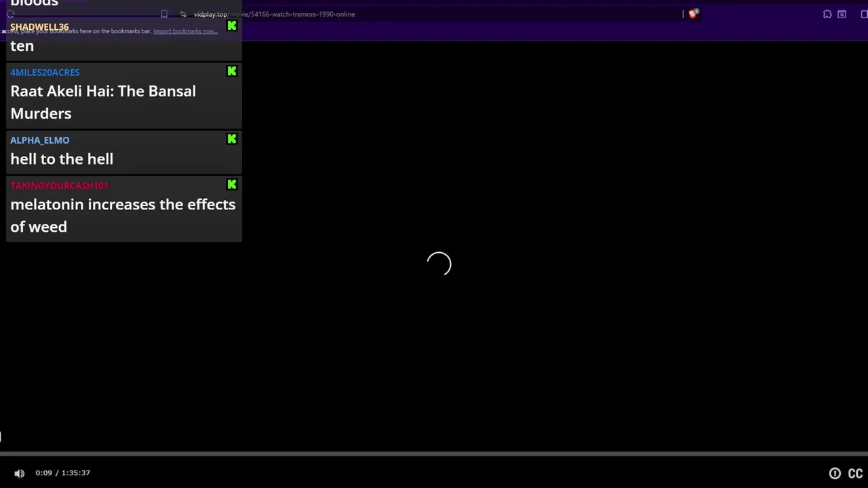
Task: Click the chat message 'ten'
Action: pyautogui.click(x=22, y=46)
